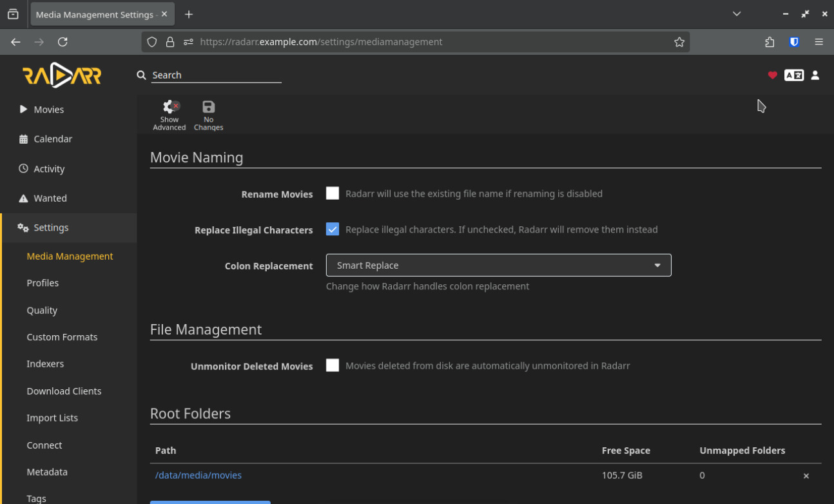This screenshot has height=504, width=834.
Task: Open the browser tab list dropdown
Action: 737,14
